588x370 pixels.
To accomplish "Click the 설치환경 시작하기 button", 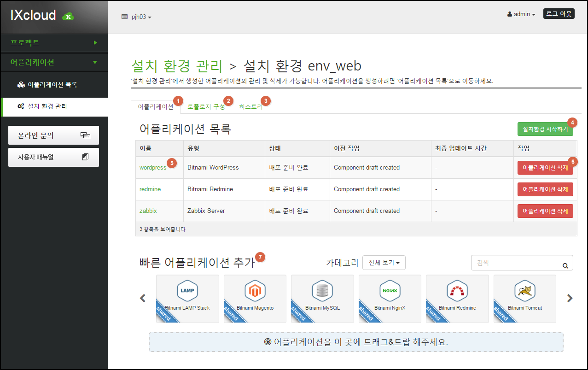I will (545, 129).
